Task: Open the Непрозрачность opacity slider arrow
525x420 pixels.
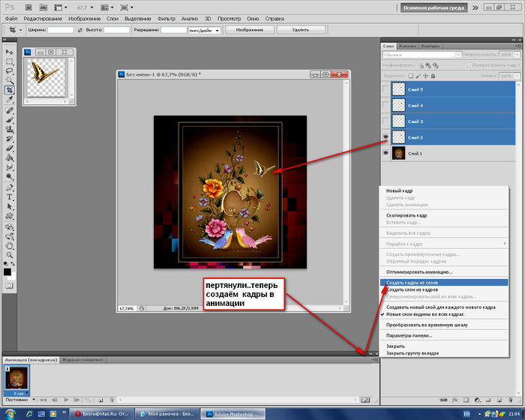Action: 517,55
